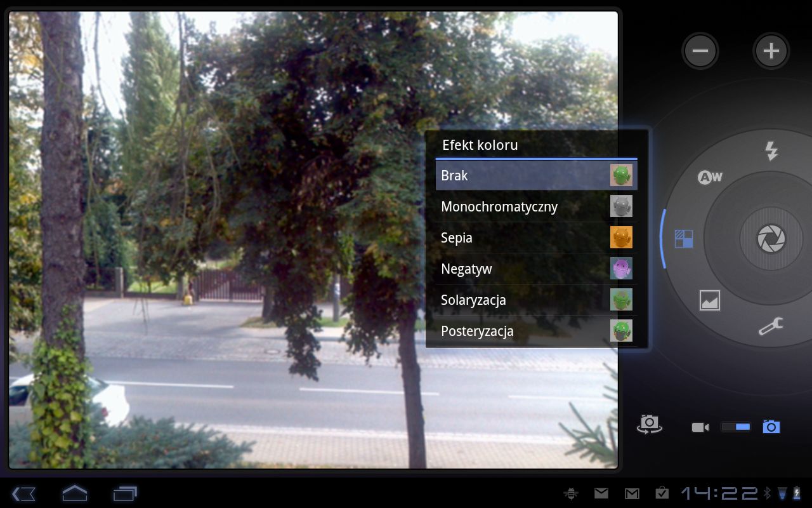This screenshot has width=812, height=508.
Task: Click the Android thumbnail for Posteryzacja
Action: click(621, 330)
